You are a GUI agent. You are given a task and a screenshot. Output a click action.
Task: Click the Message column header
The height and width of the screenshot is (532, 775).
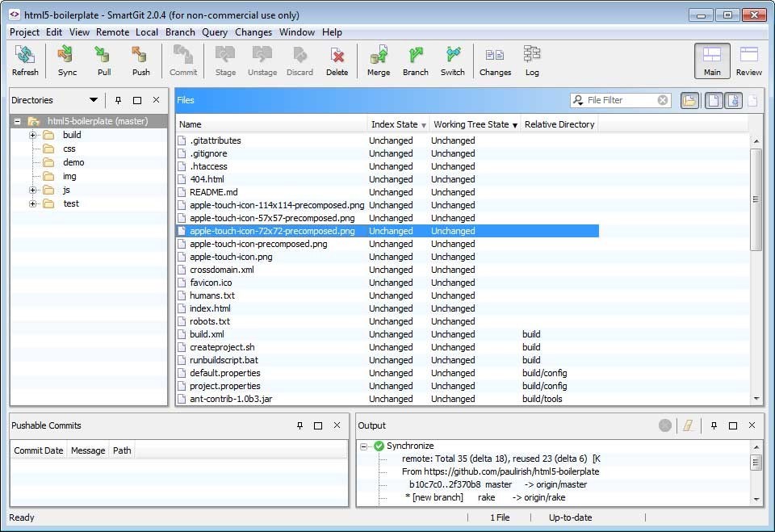pos(88,450)
